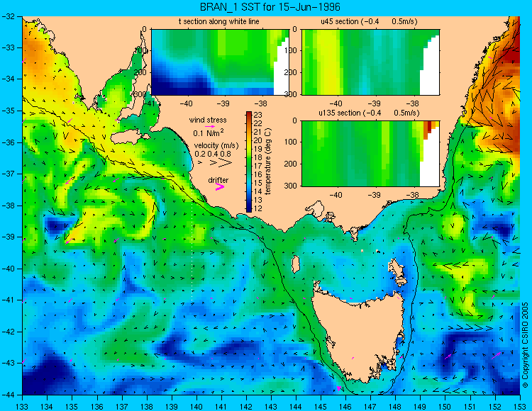
Task: Click the '20' colorbar tick label
Action: click(x=258, y=140)
